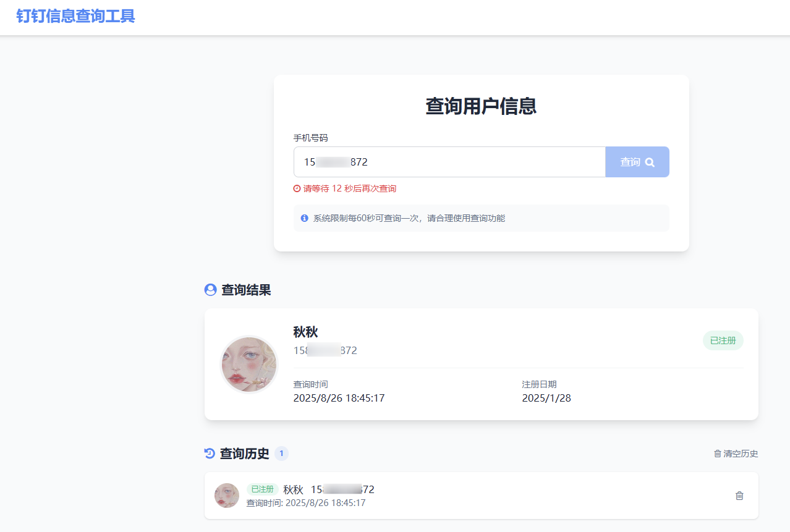Click 秋秋's avatar in the result card
The height and width of the screenshot is (532, 790).
pos(249,365)
